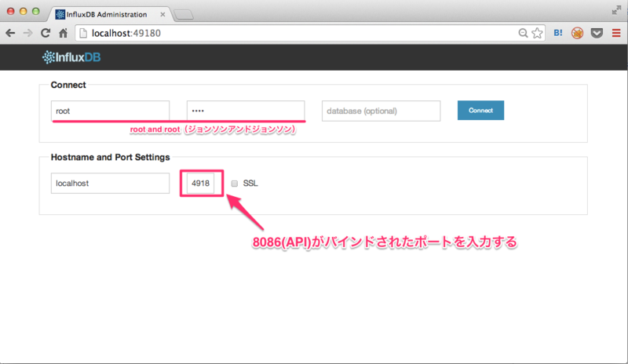Toggle fullscreen using the expand arrows icon
The height and width of the screenshot is (364, 628).
click(616, 10)
